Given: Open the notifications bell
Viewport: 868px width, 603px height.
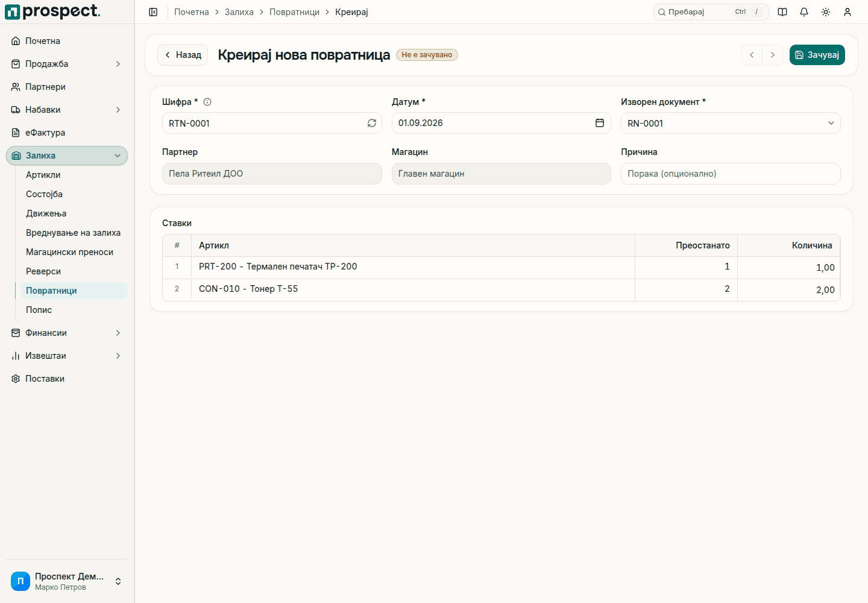Looking at the screenshot, I should click(x=804, y=12).
